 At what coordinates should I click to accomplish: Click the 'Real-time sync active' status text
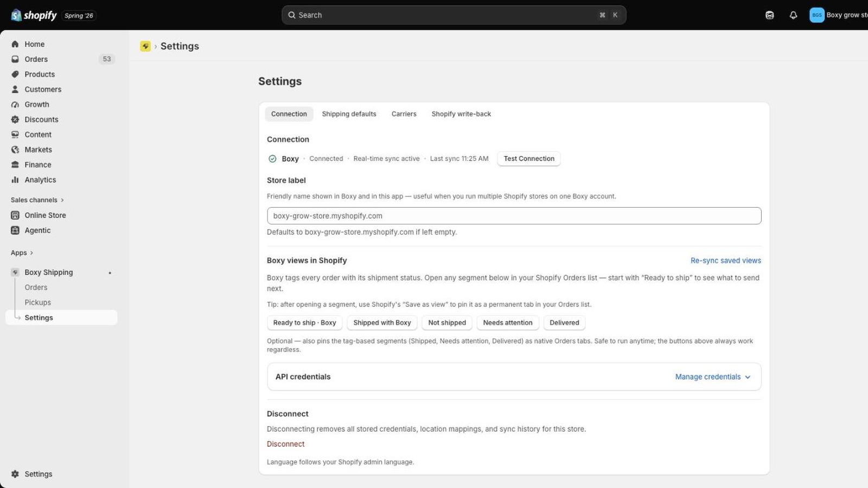click(386, 159)
